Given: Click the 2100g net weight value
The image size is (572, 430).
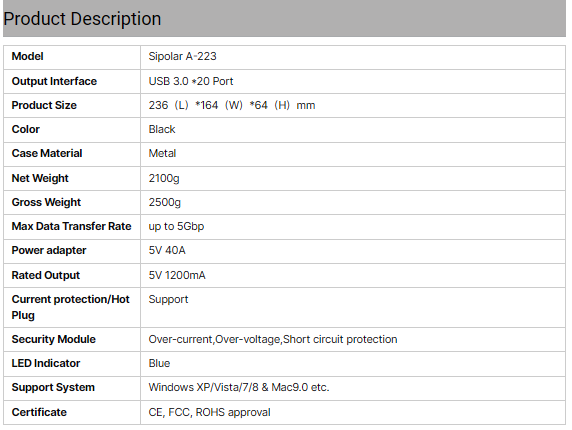Looking at the screenshot, I should coord(164,178).
